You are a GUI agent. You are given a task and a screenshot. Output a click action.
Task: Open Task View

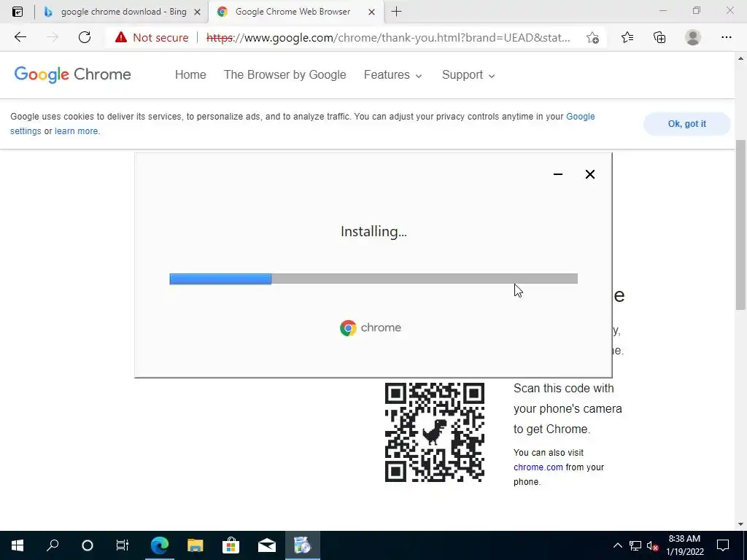tap(123, 545)
